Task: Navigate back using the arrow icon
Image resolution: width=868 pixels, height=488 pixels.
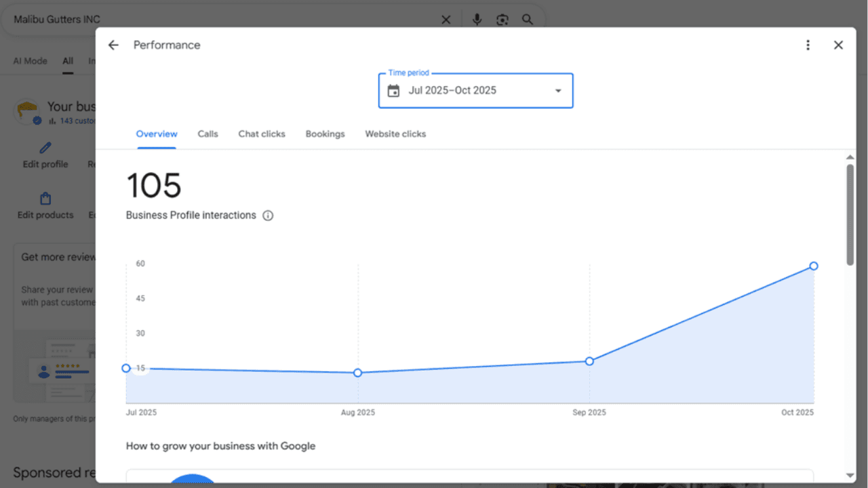Action: click(x=113, y=45)
